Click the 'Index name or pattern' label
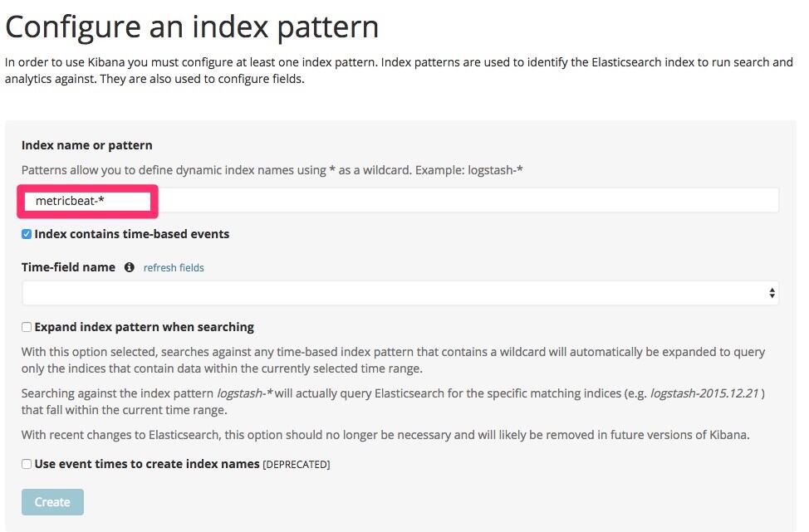The width and height of the screenshot is (809, 532). 86,145
